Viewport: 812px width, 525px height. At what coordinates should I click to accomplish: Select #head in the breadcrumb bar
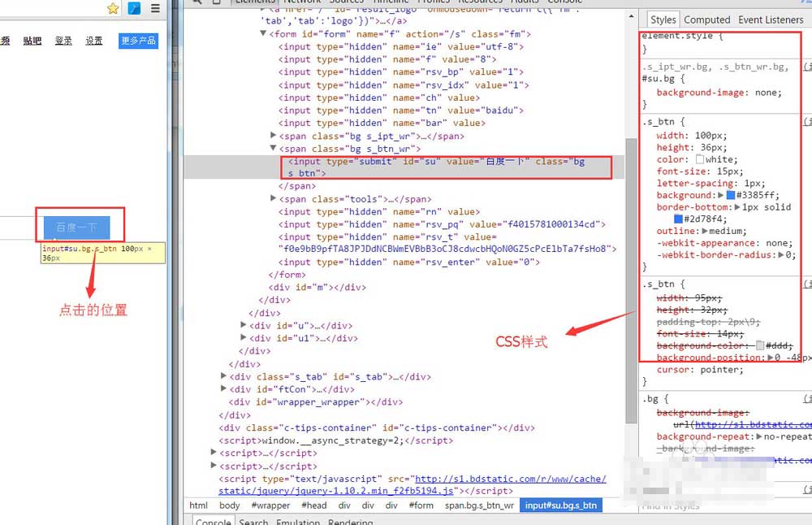(314, 505)
